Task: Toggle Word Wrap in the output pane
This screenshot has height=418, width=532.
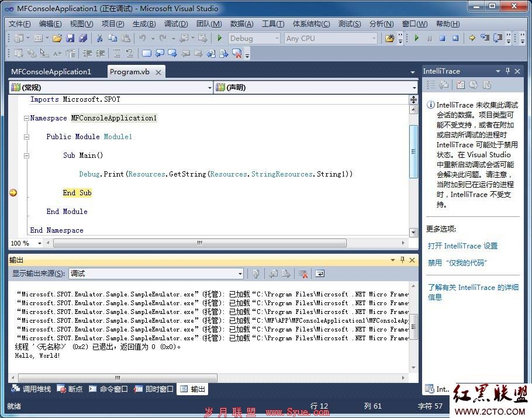Action: 320,274
